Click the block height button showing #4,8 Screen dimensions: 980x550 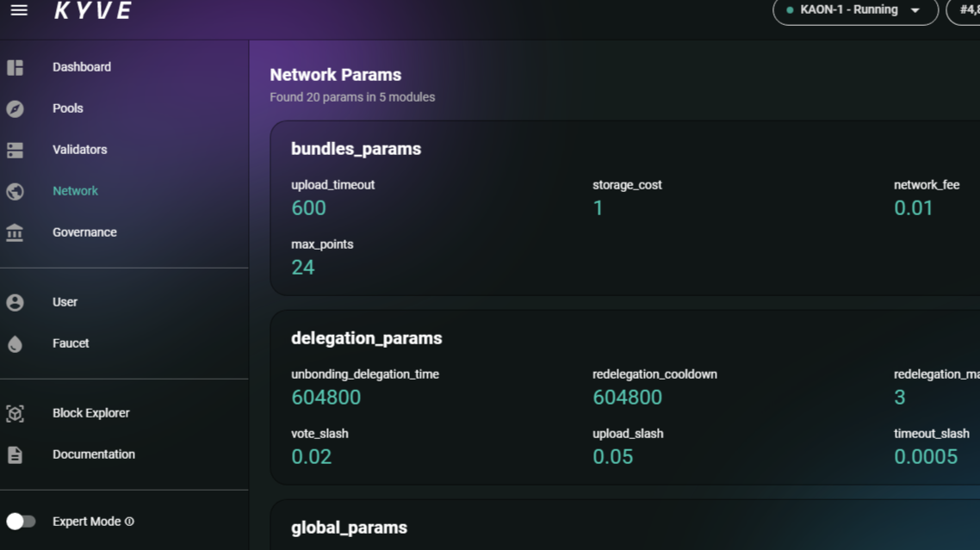[969, 12]
